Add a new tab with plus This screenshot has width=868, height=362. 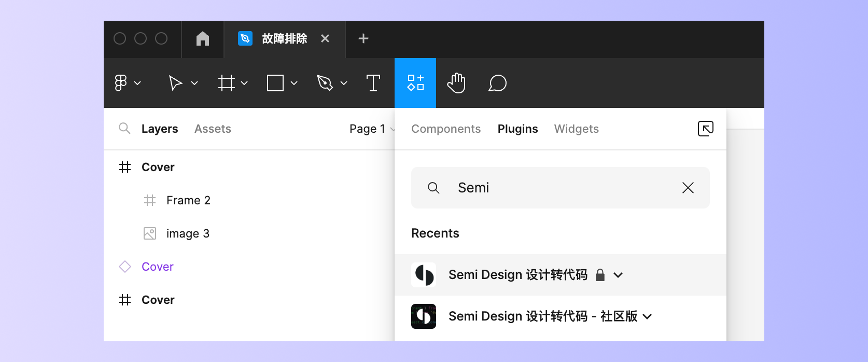click(363, 38)
